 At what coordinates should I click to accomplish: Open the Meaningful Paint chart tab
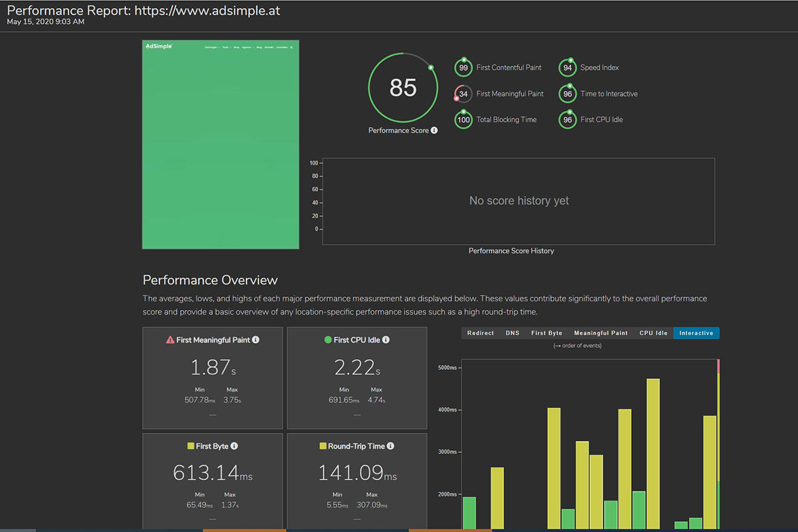tap(600, 333)
